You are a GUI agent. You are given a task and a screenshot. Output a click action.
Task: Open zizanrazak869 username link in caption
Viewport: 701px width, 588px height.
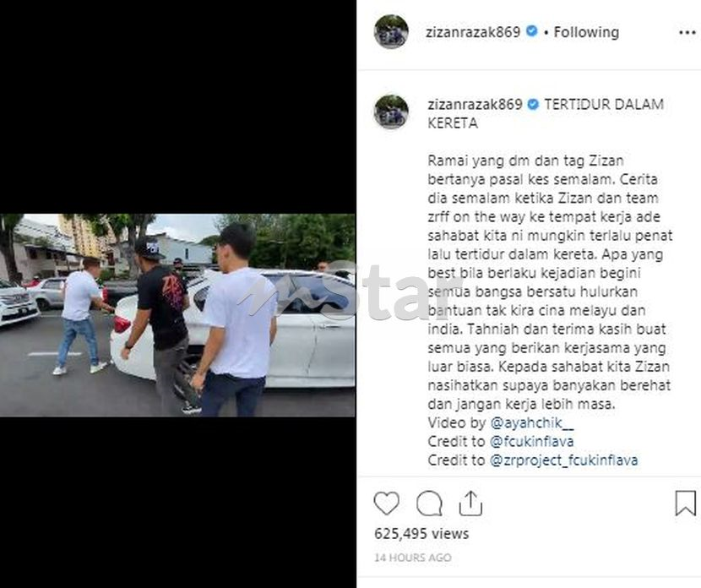(x=475, y=105)
